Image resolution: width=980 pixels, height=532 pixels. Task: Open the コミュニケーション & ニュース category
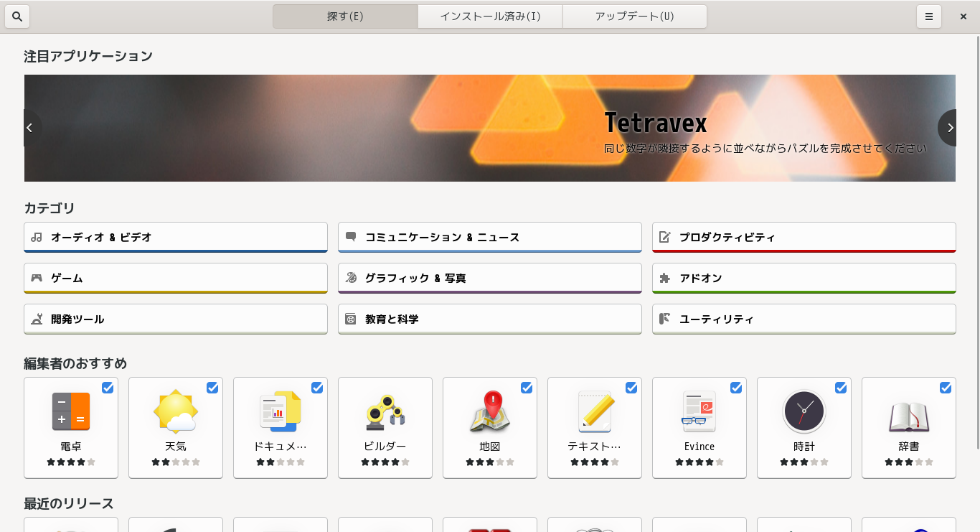pos(490,237)
